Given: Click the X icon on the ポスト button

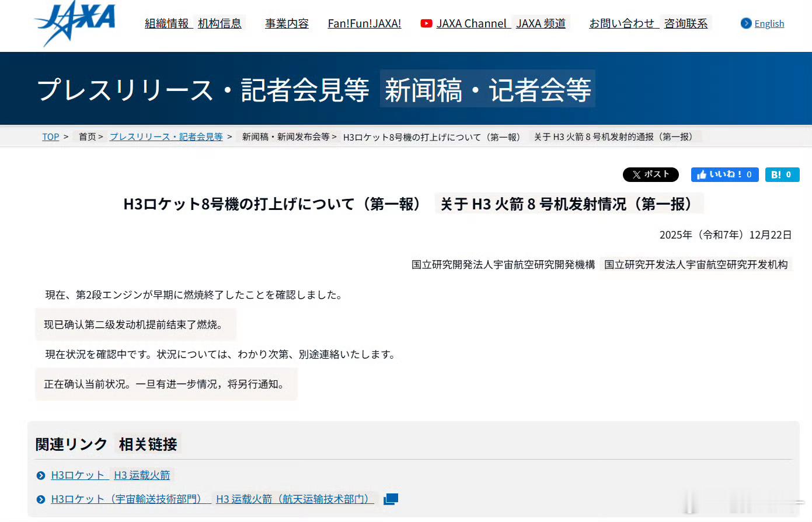Looking at the screenshot, I should point(636,174).
